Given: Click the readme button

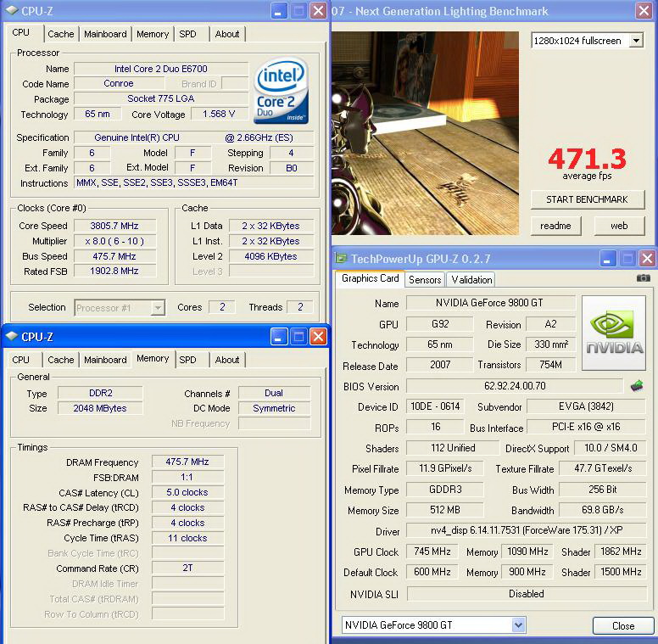Looking at the screenshot, I should 555,226.
